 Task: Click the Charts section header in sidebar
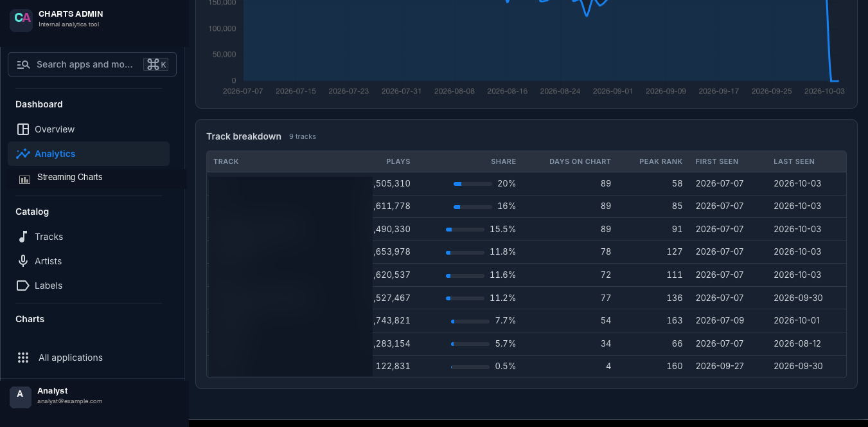[30, 319]
